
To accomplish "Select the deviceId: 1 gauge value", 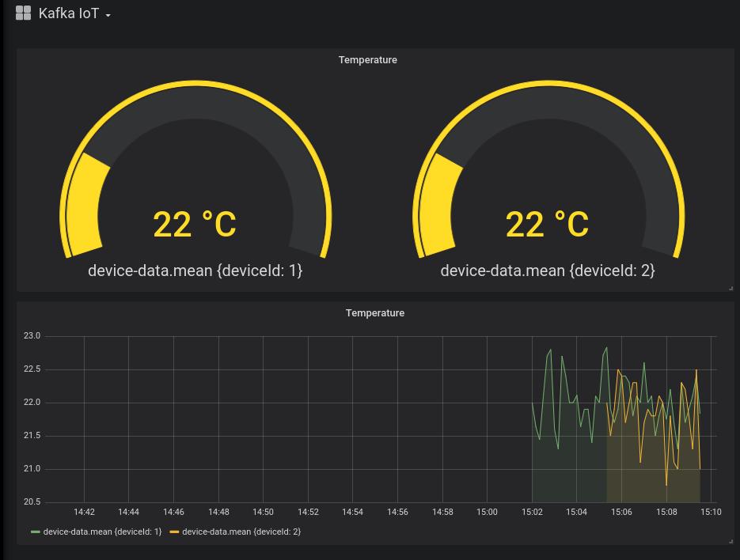I will pyautogui.click(x=195, y=224).
